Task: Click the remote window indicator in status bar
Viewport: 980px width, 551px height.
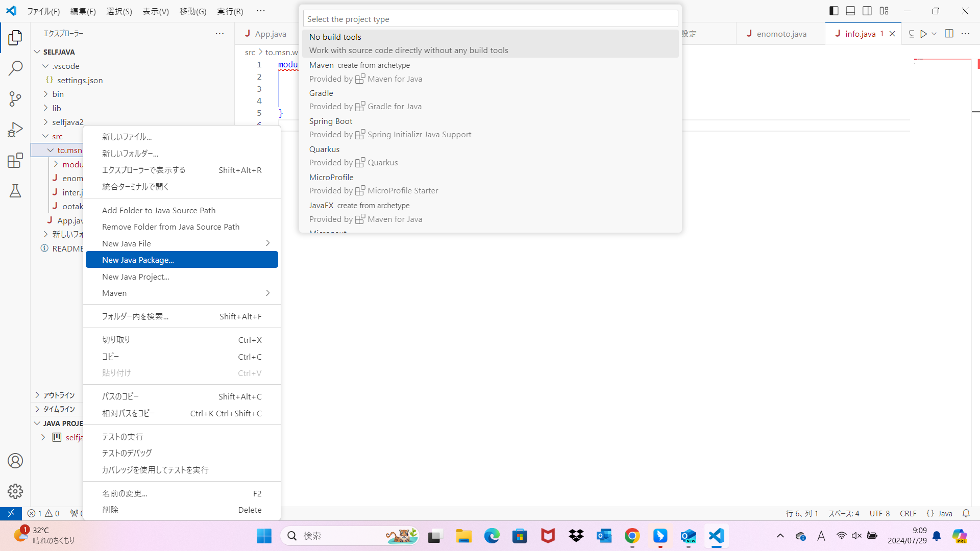Action: coord(11,513)
